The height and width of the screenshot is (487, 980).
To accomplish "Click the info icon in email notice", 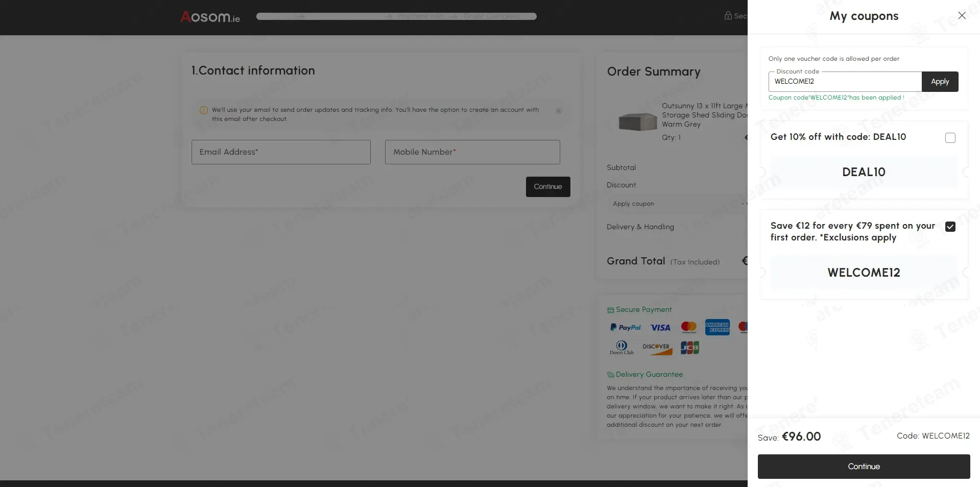I will point(204,110).
